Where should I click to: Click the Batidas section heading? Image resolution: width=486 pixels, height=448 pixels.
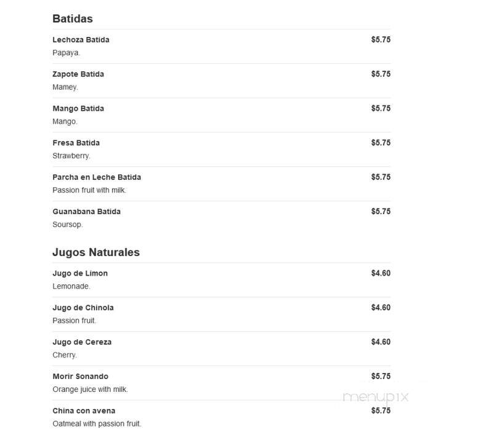tap(73, 18)
